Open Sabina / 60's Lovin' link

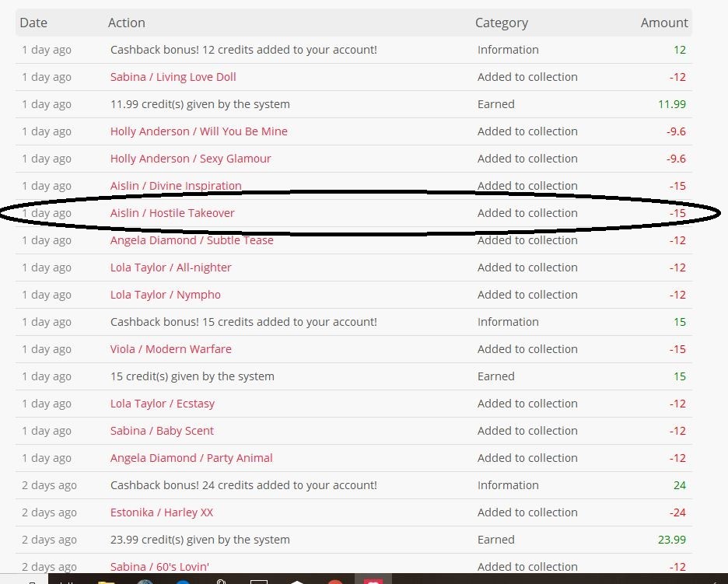[159, 567]
